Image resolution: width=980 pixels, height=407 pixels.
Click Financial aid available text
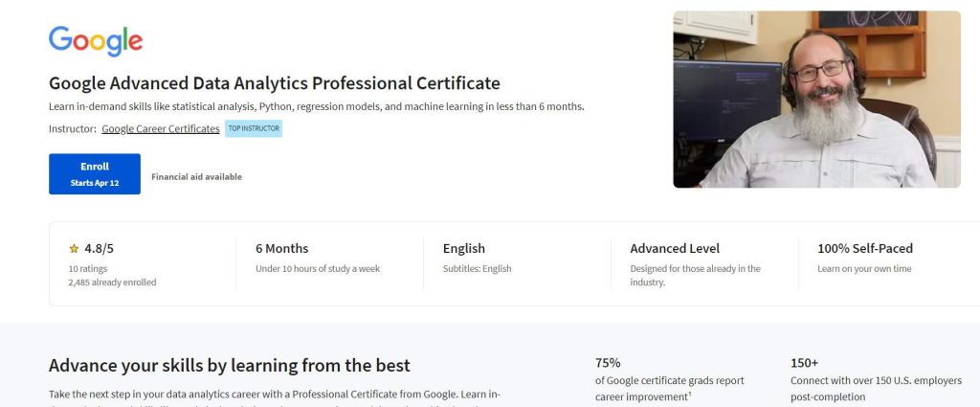[196, 177]
